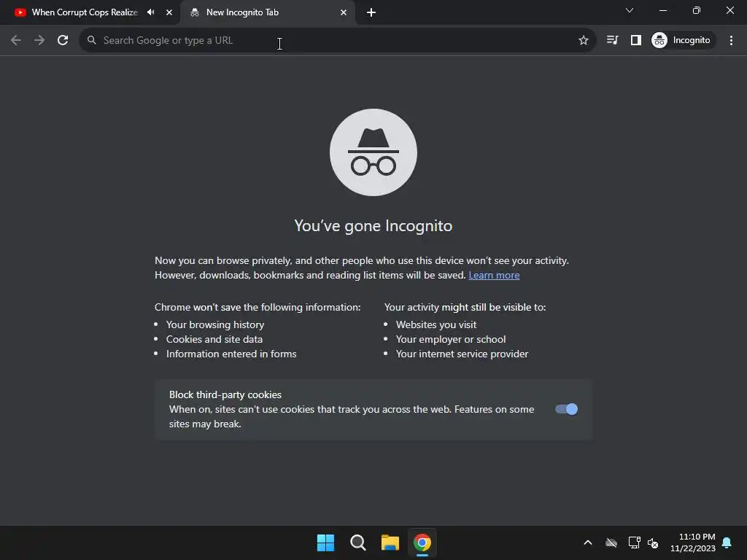Minimize the Chrome window
Screen dimensions: 747x560
click(x=662, y=10)
